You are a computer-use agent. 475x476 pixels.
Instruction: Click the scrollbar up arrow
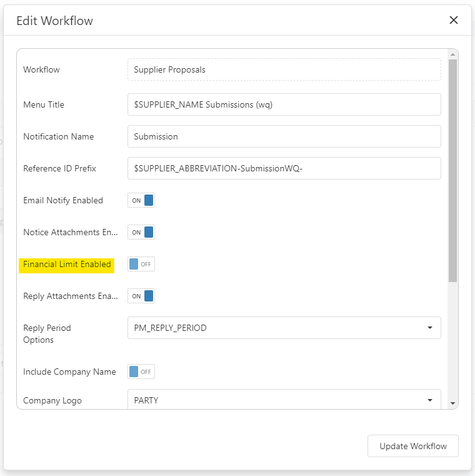452,54
